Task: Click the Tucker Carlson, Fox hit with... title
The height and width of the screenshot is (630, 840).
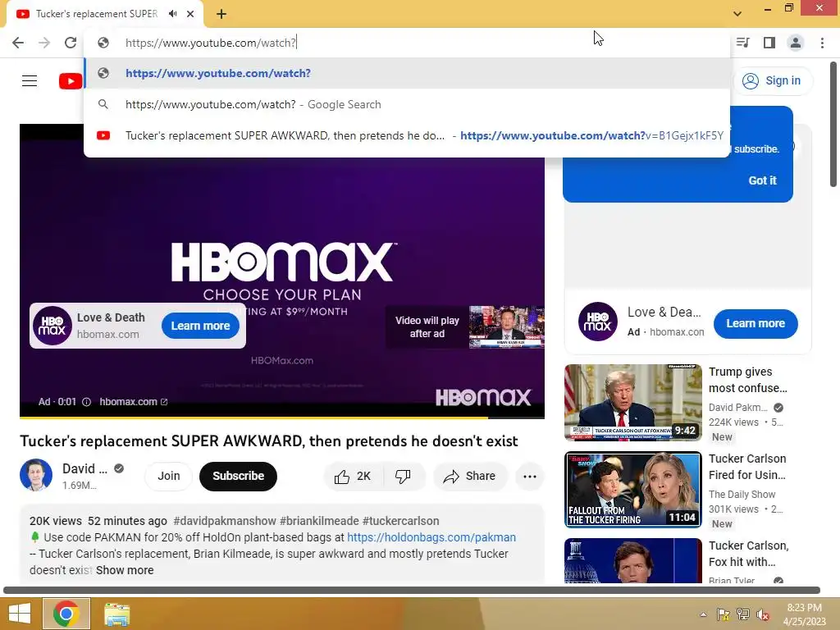Action: coord(748,554)
